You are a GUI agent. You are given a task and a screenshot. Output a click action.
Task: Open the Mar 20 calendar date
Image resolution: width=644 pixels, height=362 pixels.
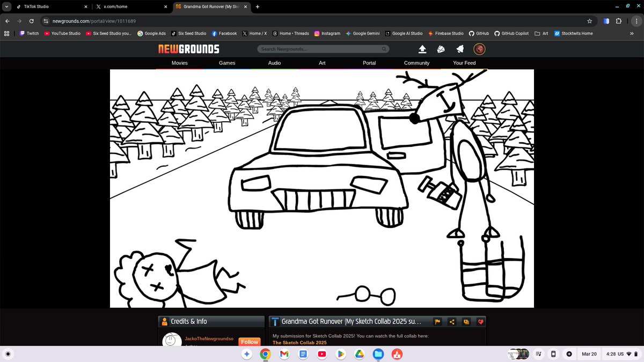coord(589,354)
